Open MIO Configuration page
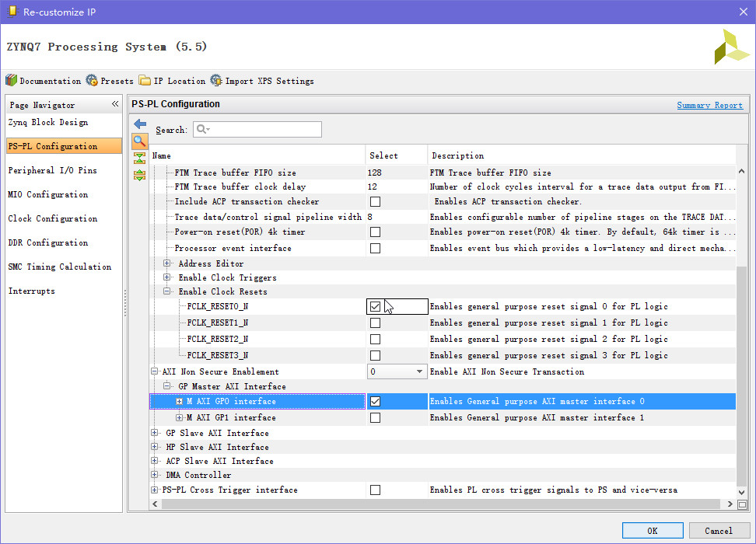The width and height of the screenshot is (756, 544). pyautogui.click(x=48, y=194)
